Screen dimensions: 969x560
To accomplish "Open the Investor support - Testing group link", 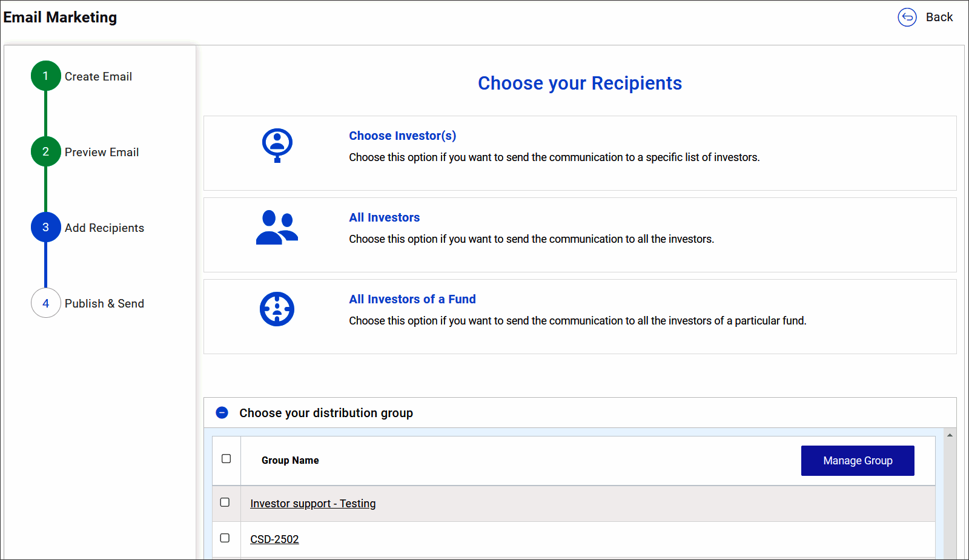I will (x=313, y=503).
